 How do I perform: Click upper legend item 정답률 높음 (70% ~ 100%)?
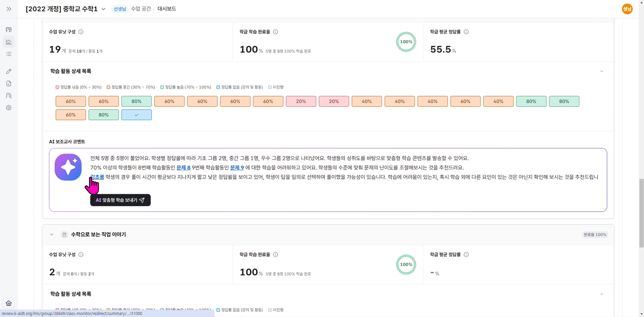pos(186,87)
